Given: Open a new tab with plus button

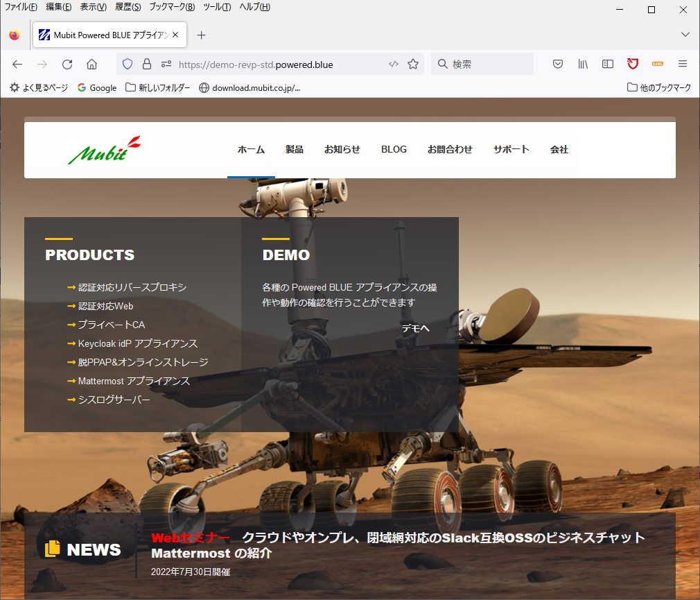Looking at the screenshot, I should pos(202,35).
